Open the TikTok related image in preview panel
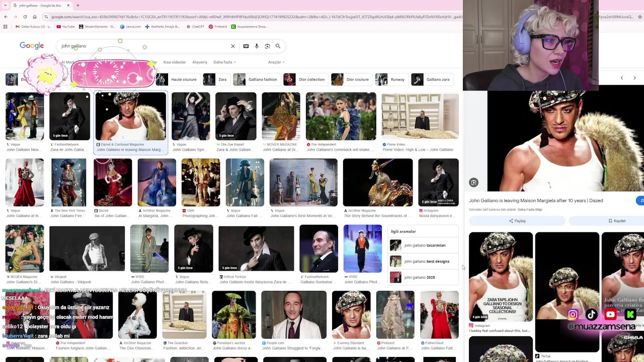This screenshot has width=644, height=362. point(567,292)
